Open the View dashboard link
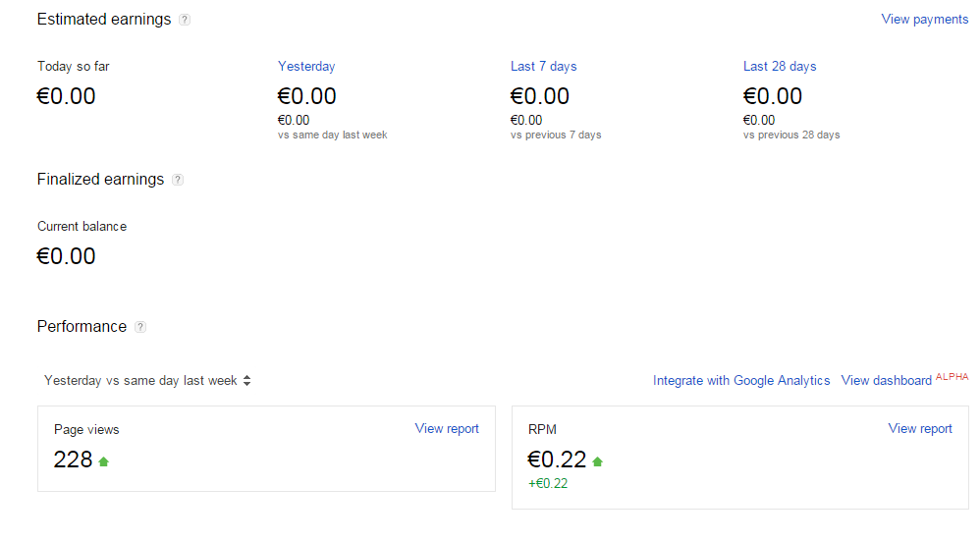Screen dimensions: 980x541 point(886,381)
